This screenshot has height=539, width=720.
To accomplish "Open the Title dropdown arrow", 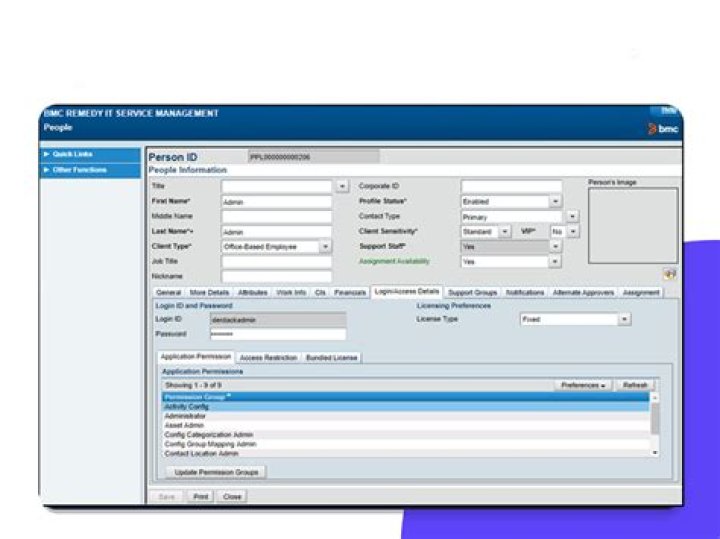I will [342, 186].
